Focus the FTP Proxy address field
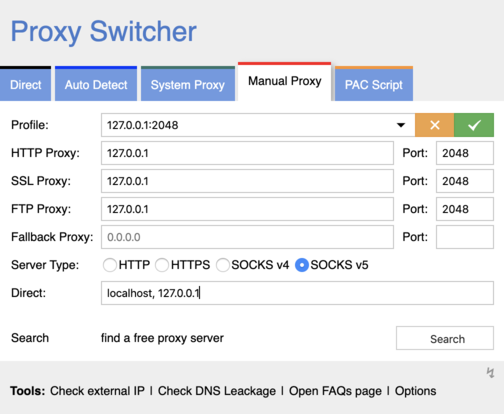 (247, 209)
